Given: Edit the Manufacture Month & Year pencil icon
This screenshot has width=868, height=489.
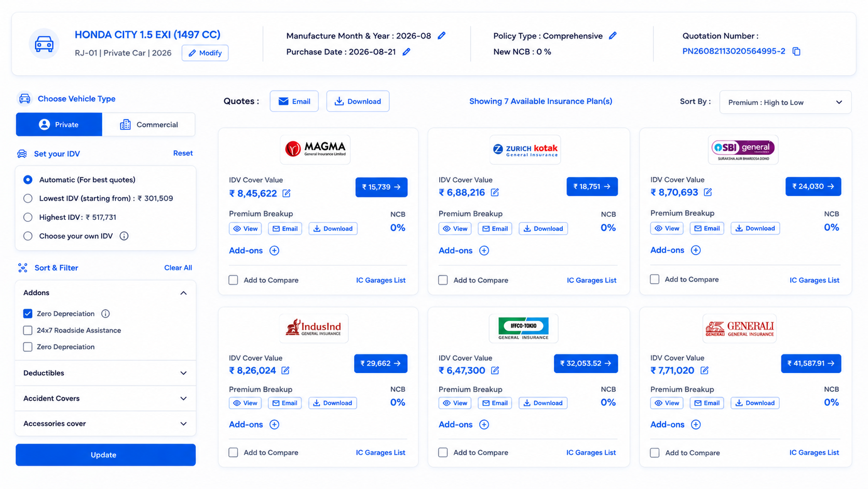Looking at the screenshot, I should [442, 36].
